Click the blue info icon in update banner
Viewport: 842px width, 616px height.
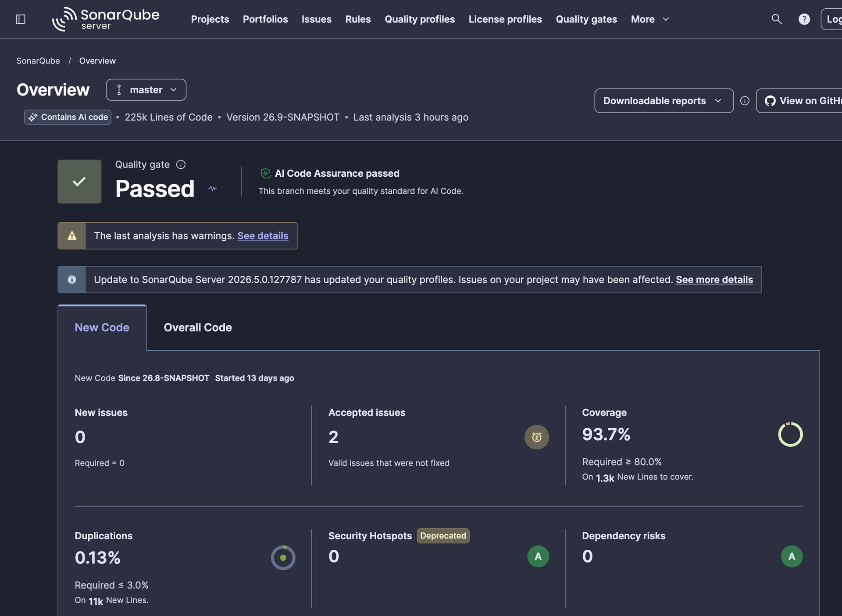72,280
